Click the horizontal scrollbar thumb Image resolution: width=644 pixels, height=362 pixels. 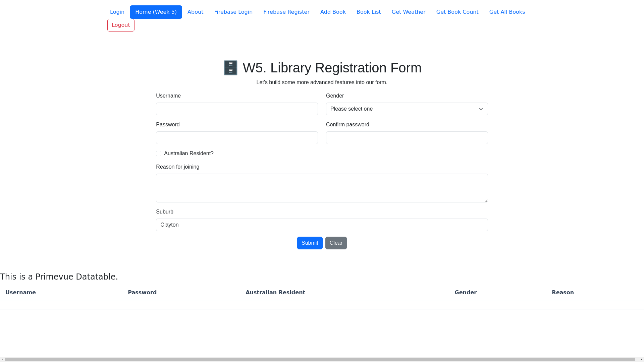(320, 360)
